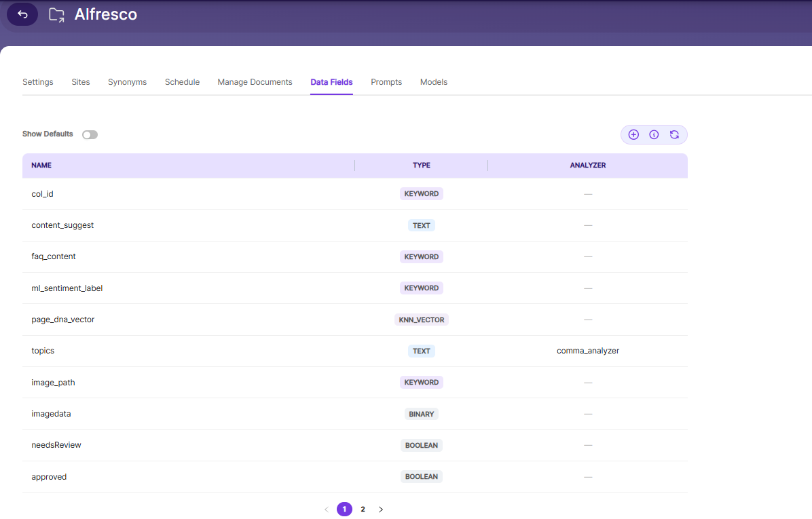The width and height of the screenshot is (812, 519).
Task: Click the TYPE column header
Action: pyautogui.click(x=422, y=165)
